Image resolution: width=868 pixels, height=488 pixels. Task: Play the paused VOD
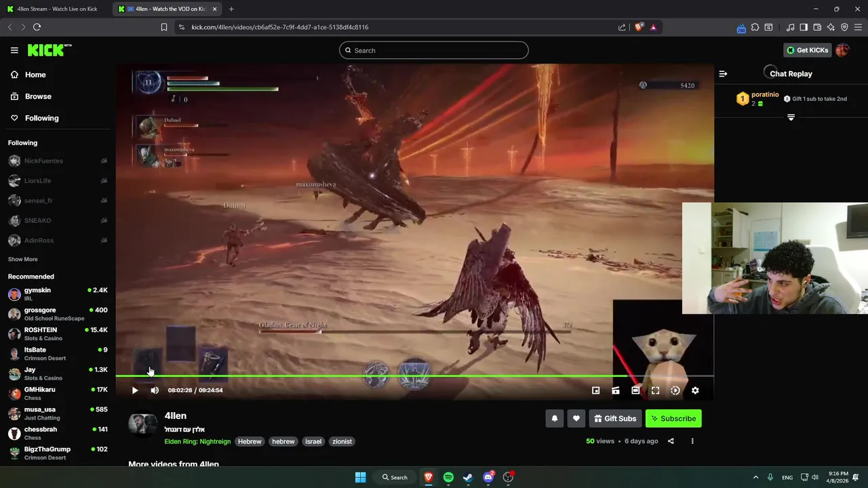135,390
